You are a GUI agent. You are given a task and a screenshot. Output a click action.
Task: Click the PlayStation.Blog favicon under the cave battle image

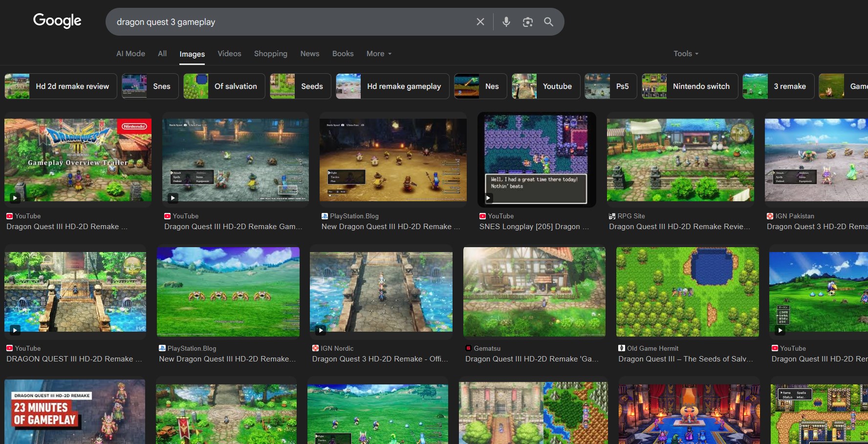coord(325,216)
